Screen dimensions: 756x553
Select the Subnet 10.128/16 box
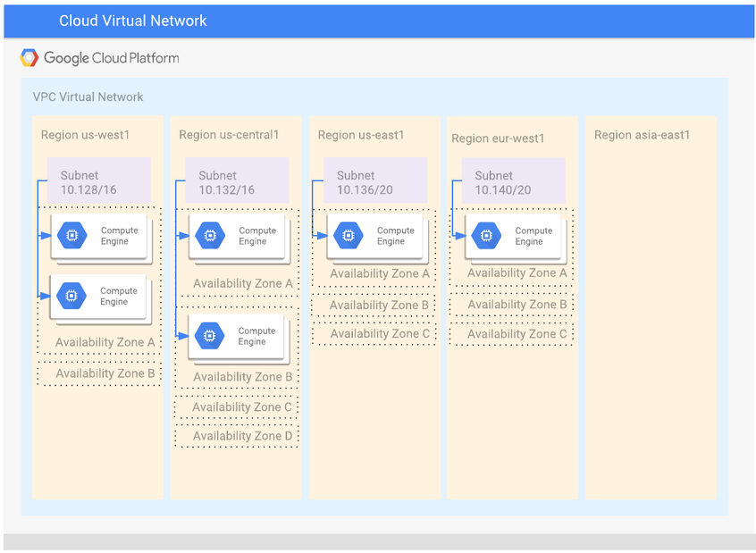(99, 180)
